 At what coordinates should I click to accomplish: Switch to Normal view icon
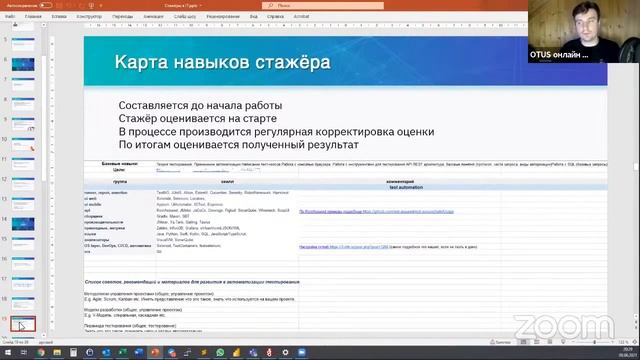point(524,342)
